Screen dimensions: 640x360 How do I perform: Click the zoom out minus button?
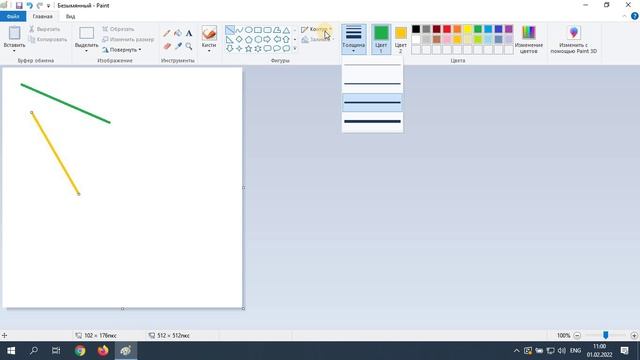577,336
